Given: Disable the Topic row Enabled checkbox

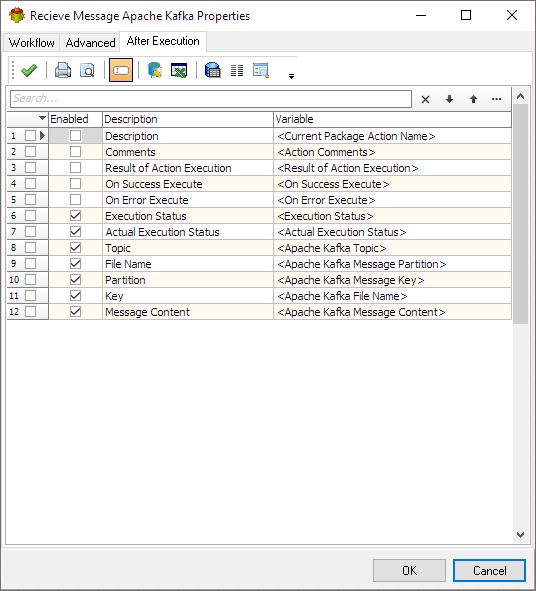Looking at the screenshot, I should (x=75, y=248).
